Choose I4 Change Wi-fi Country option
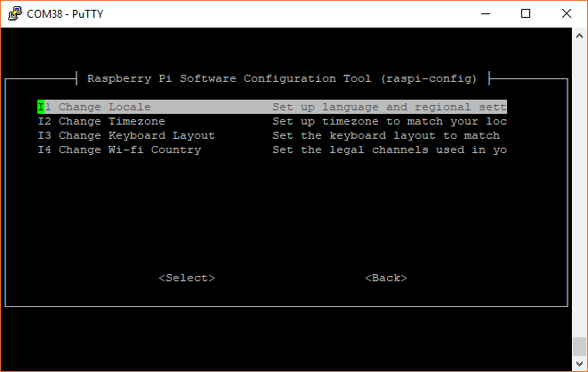The width and height of the screenshot is (588, 372). tap(272, 150)
